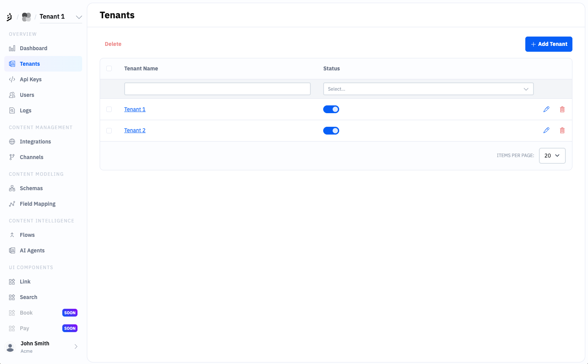The height and width of the screenshot is (364, 588).
Task: Open the Tenant 1 link in table
Action: [x=135, y=109]
